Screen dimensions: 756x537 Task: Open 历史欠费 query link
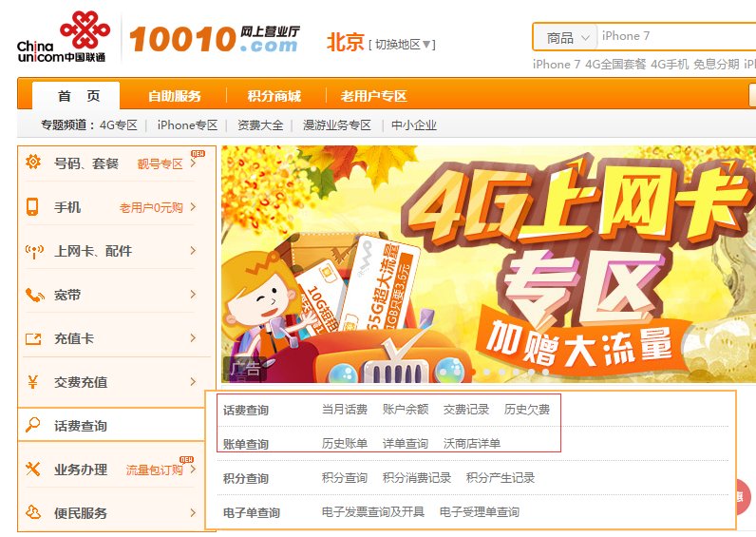click(527, 410)
